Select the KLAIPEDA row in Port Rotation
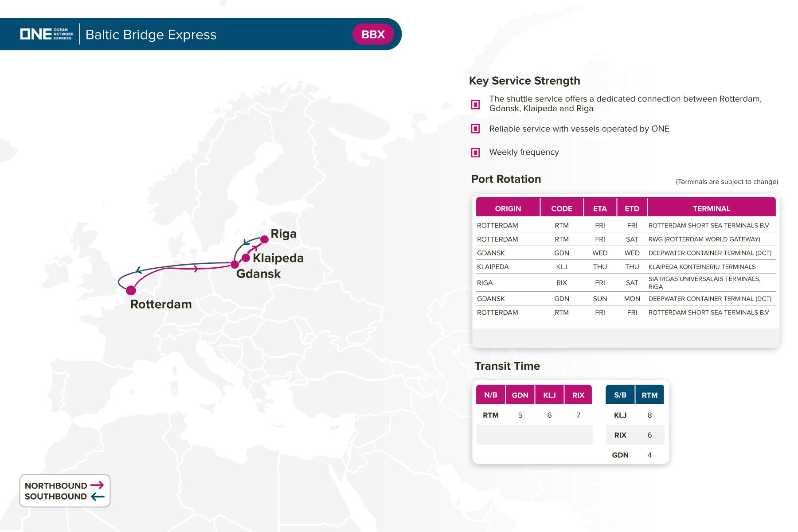 click(493, 267)
